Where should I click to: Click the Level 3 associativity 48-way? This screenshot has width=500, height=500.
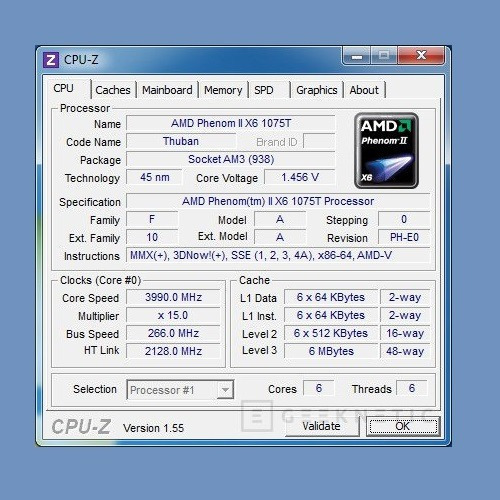[x=405, y=351]
